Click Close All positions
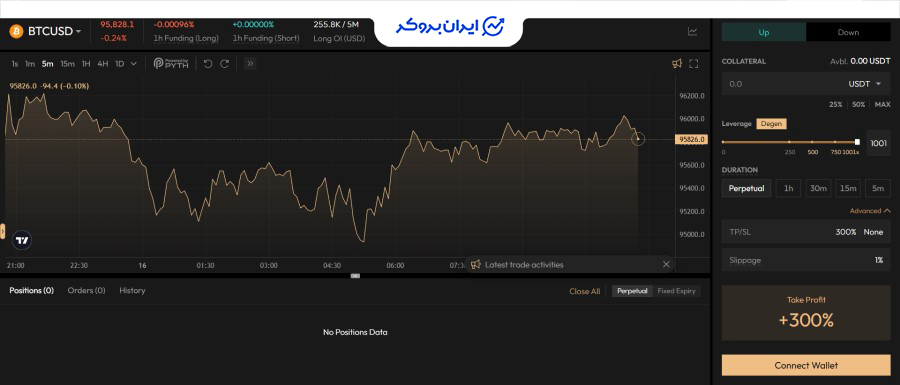This screenshot has height=385, width=900. coord(584,291)
